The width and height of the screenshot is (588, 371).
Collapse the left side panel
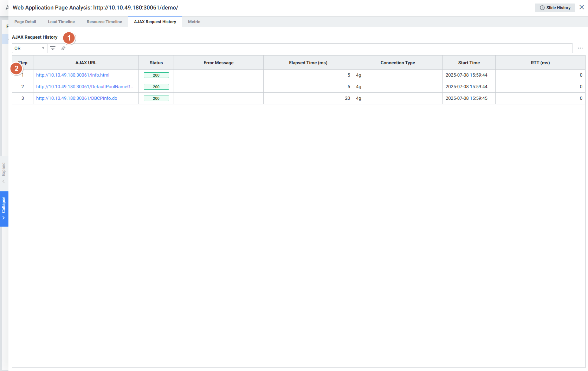coord(4,208)
